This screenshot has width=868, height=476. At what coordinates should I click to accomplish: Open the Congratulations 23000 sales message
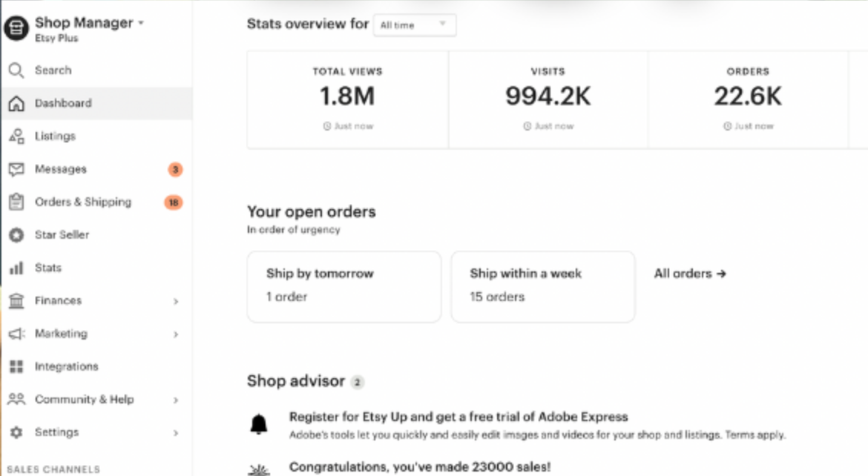(x=420, y=467)
